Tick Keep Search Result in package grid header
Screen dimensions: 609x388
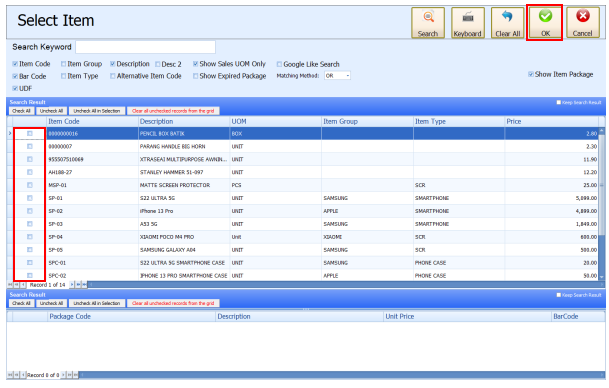point(559,295)
